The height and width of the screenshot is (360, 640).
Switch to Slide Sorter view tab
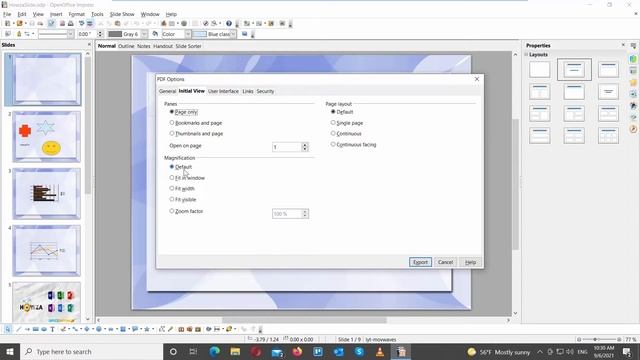(188, 46)
